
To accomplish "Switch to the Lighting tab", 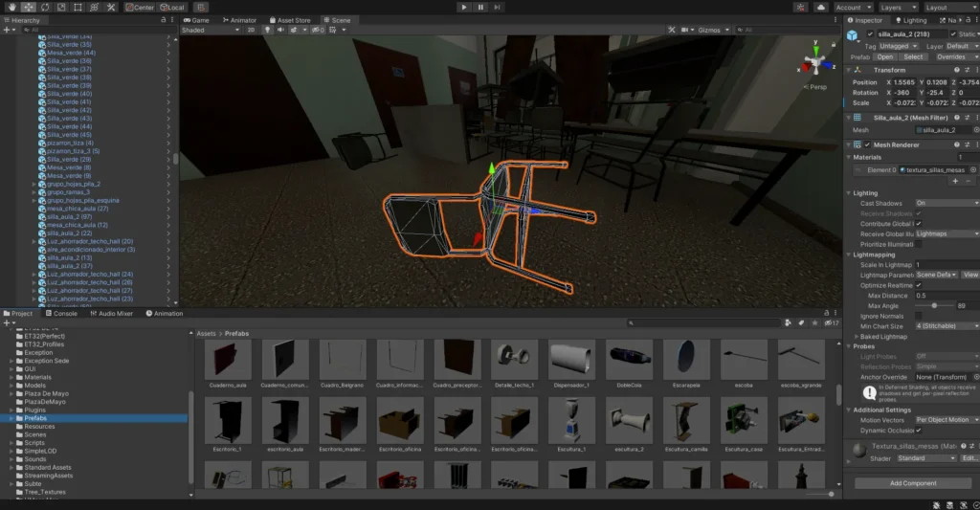I will click(x=911, y=20).
